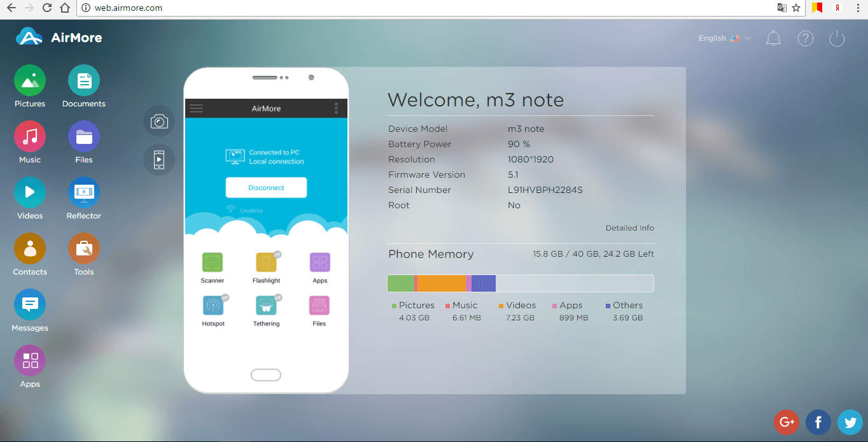
Task: Open the Pictures section
Action: coord(30,81)
